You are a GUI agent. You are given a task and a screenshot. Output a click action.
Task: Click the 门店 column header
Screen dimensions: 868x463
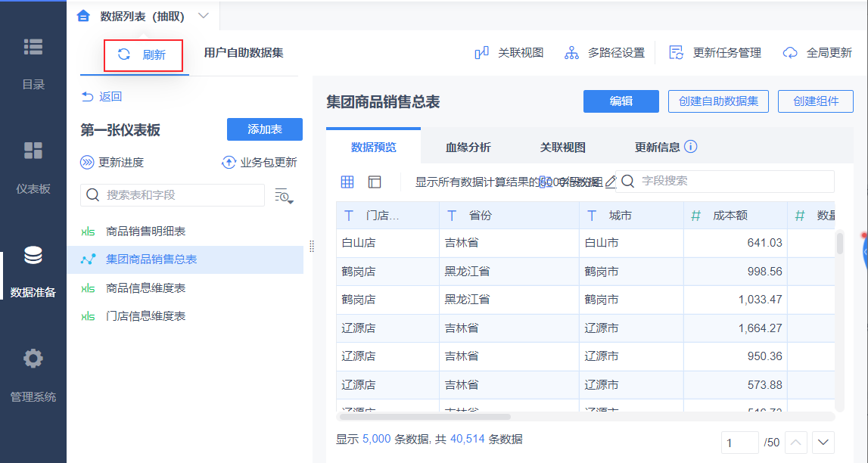coord(388,216)
